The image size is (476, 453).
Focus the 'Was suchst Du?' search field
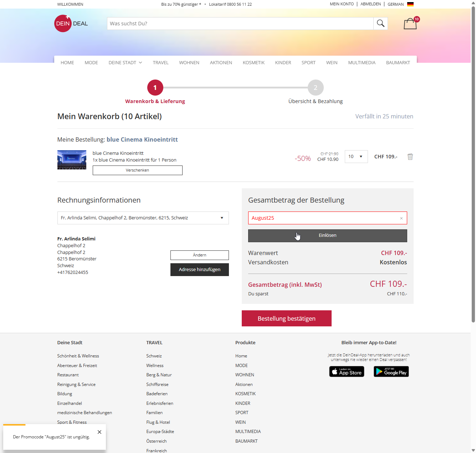[x=240, y=24]
